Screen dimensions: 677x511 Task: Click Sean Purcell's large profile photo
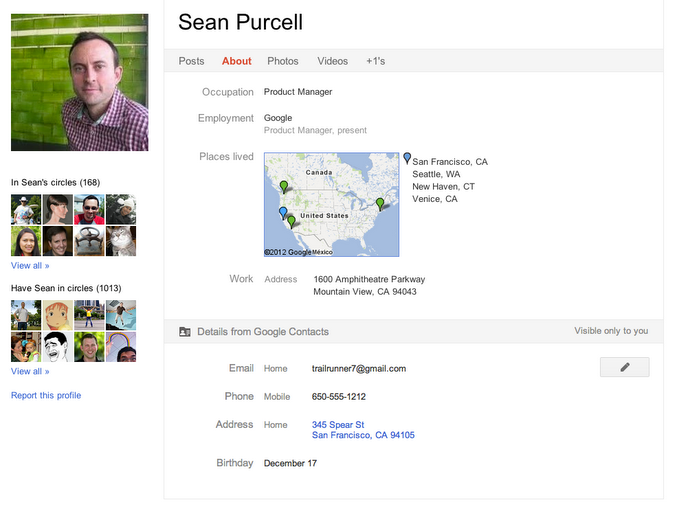click(x=80, y=82)
